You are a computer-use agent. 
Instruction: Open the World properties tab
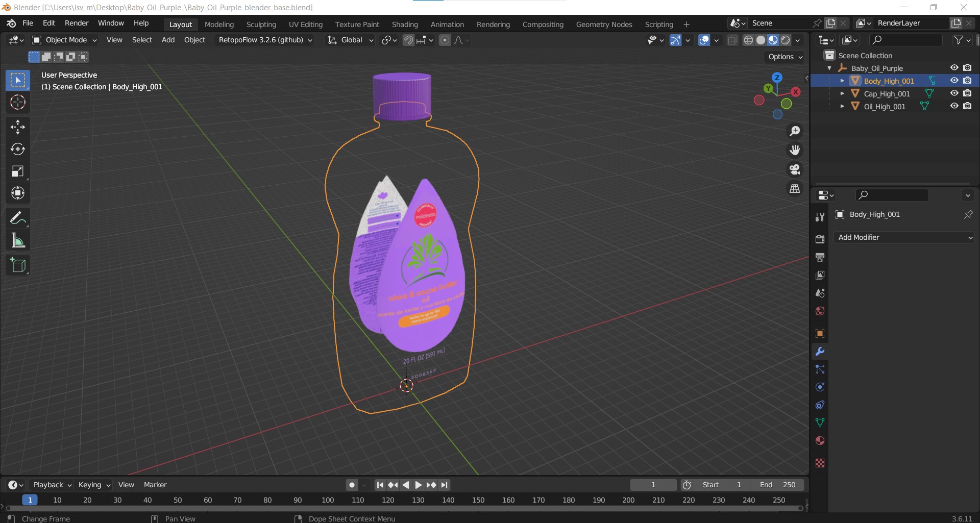820,311
